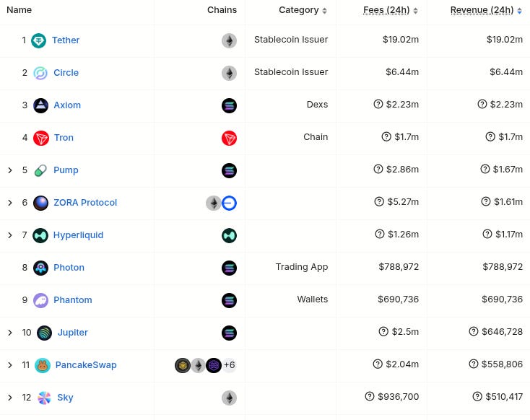The width and height of the screenshot is (530, 420).
Task: Open the PancakeSwap protocol link
Action: (x=86, y=365)
